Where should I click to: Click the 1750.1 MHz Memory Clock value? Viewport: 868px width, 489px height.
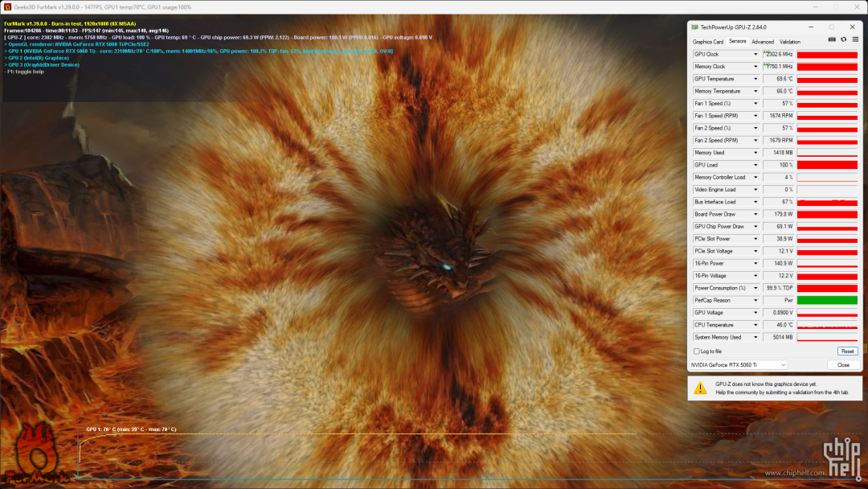[x=778, y=67]
